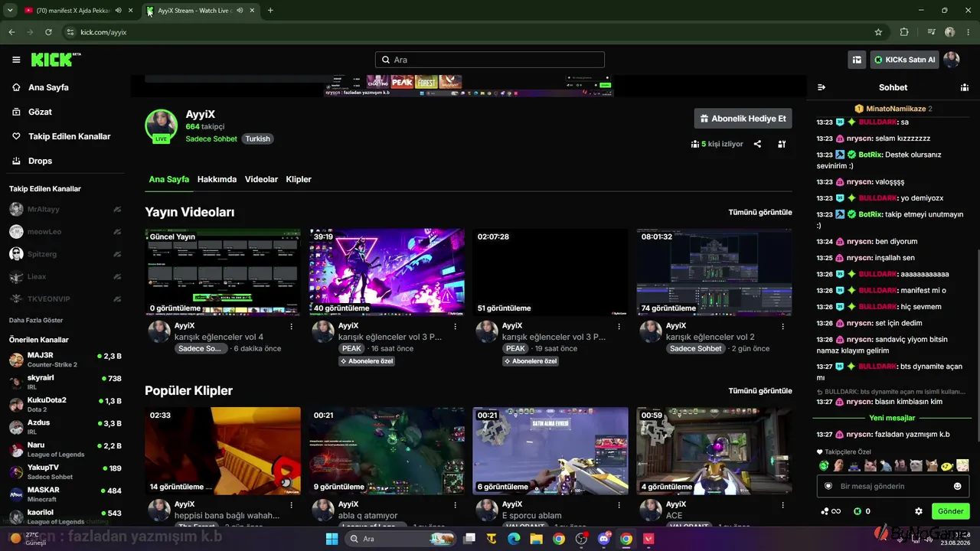Focus the Kick search field Ara
The height and width of the screenshot is (551, 980).
pos(490,60)
